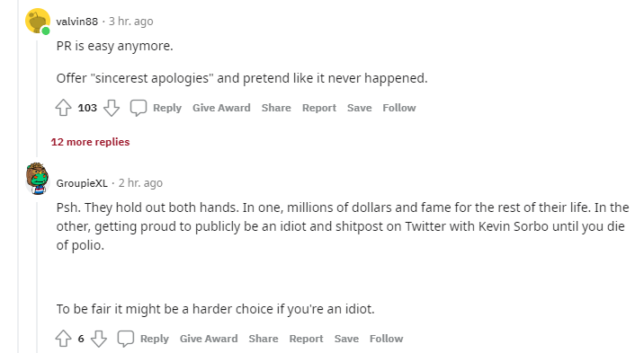644x353 pixels.
Task: Collapse GroupieXL's comment thread line
Action: tap(37, 277)
